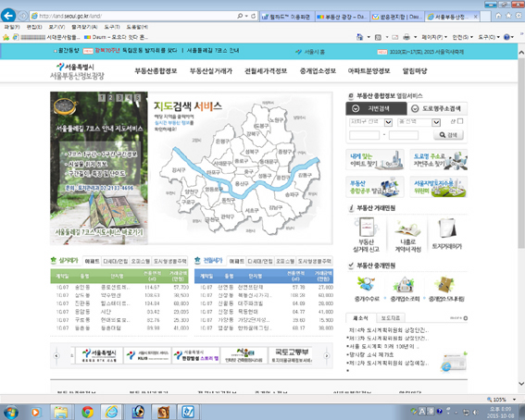Switch to the 보도자료 tab

[x=391, y=317]
